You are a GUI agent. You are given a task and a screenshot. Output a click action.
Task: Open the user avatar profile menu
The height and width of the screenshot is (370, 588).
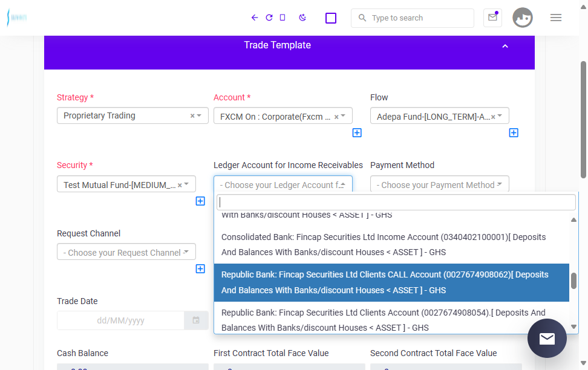(523, 18)
